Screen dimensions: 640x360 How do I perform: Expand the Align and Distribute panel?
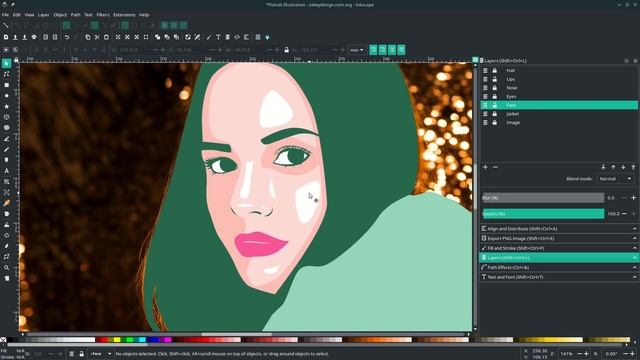(x=558, y=229)
